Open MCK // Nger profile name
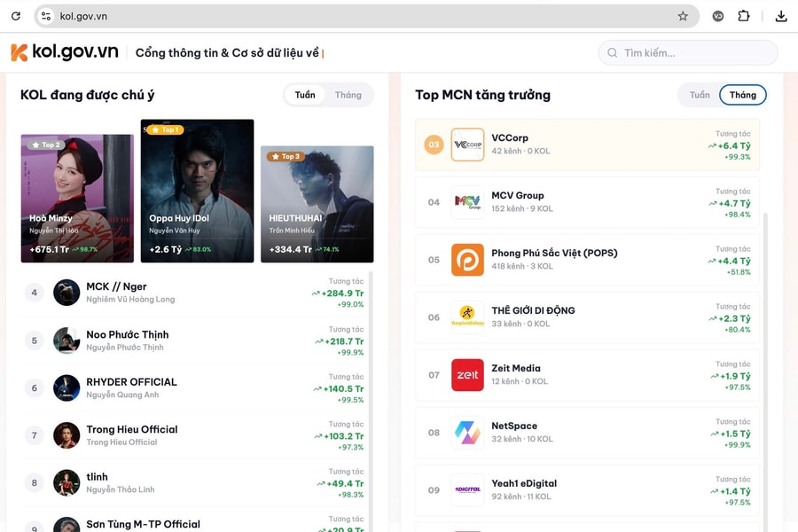 (x=116, y=286)
